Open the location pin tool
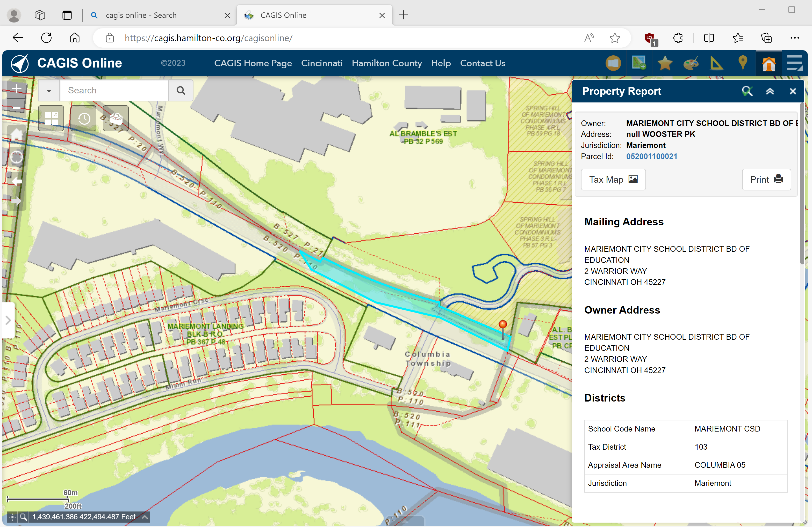 pyautogui.click(x=743, y=63)
